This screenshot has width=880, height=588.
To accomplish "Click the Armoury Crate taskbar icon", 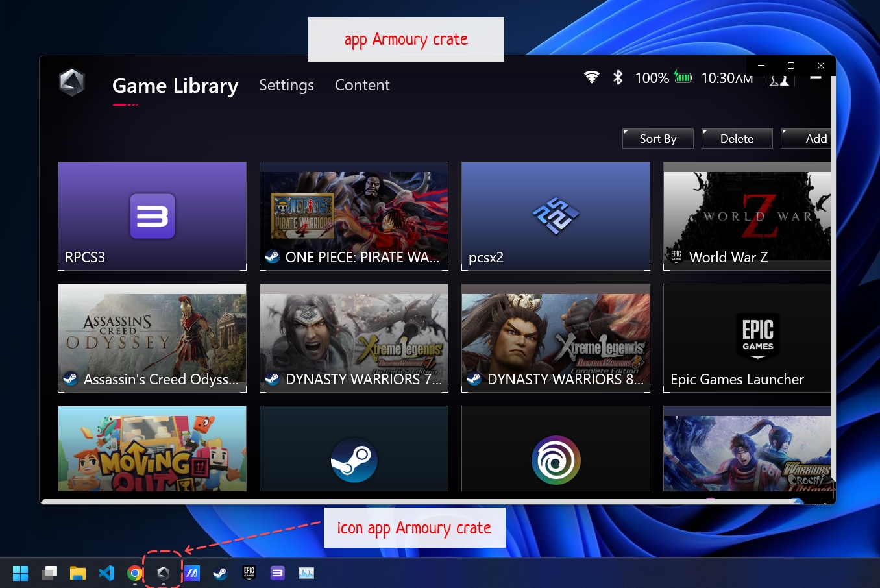I will pos(164,573).
